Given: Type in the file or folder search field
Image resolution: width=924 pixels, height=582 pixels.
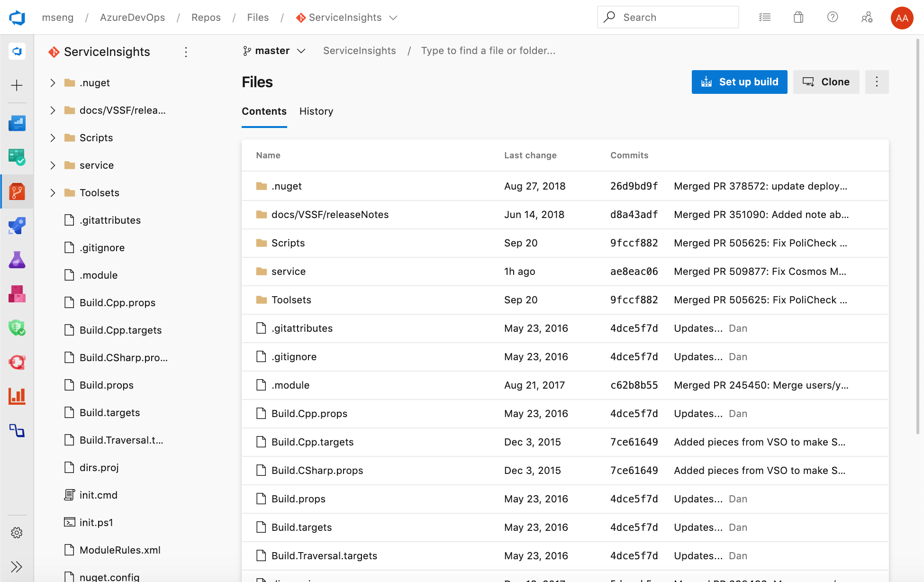Looking at the screenshot, I should [x=488, y=50].
